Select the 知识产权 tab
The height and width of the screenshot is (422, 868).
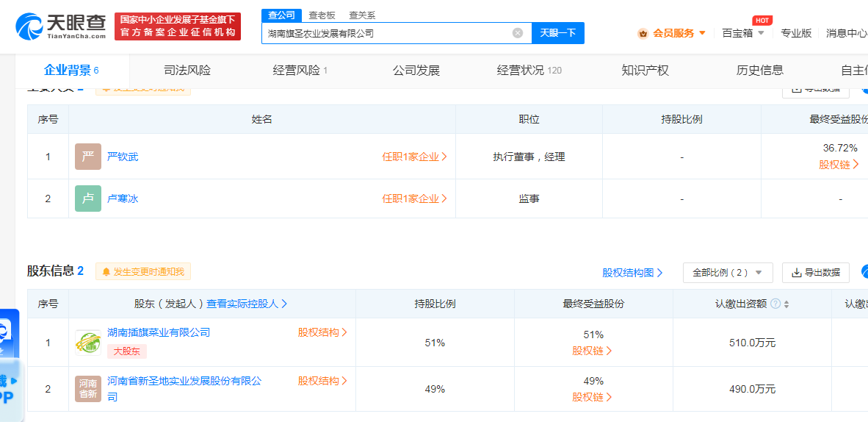click(645, 71)
